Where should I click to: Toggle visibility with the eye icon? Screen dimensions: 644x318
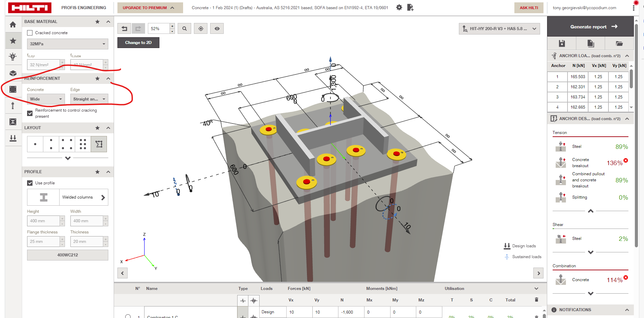tap(217, 28)
